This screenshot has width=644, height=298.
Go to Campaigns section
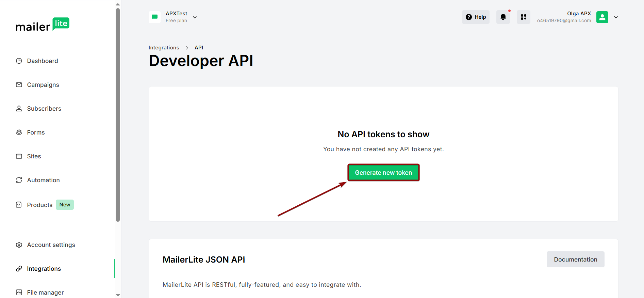click(43, 85)
